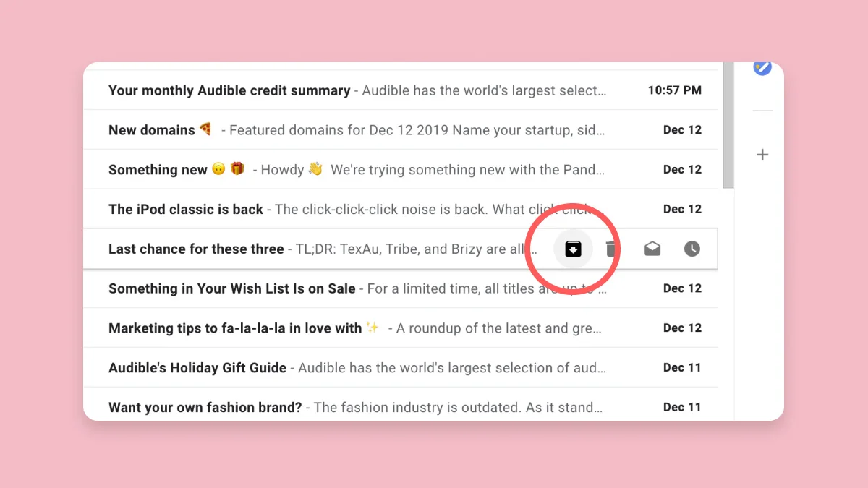Screen dimensions: 868x488
Task: Click the 10:57 PM timestamp
Action: coord(674,90)
